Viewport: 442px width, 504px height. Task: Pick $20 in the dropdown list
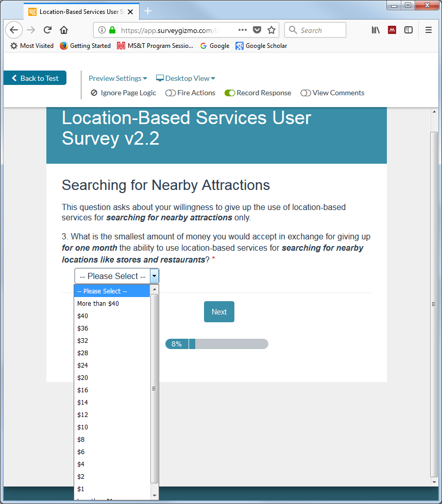[x=112, y=378]
